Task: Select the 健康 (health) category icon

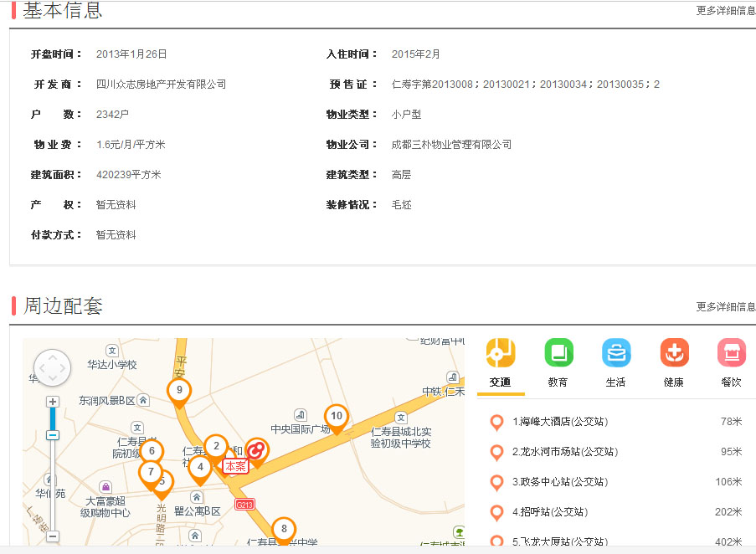Action: (674, 353)
